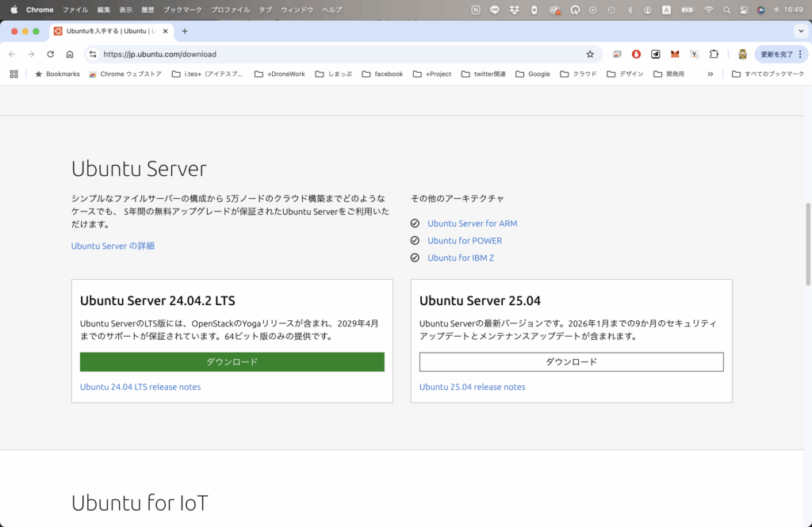Screen dimensions: 812x527
Task: Open the 履歴 menu
Action: pos(148,10)
